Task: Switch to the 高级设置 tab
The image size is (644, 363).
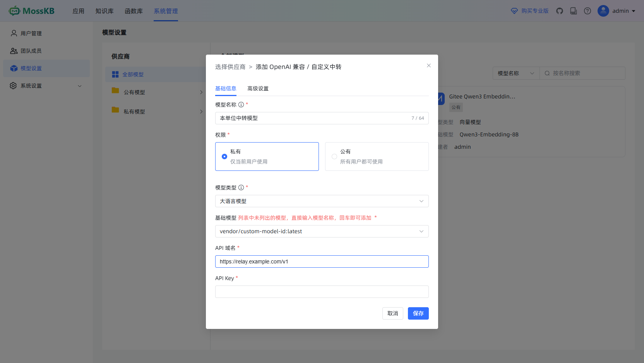Action: pyautogui.click(x=258, y=88)
